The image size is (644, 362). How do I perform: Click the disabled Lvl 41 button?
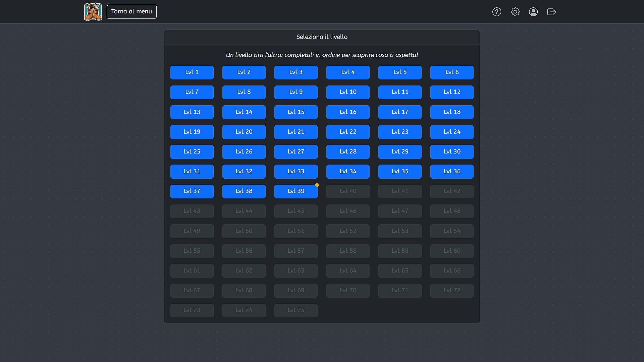coord(400,191)
